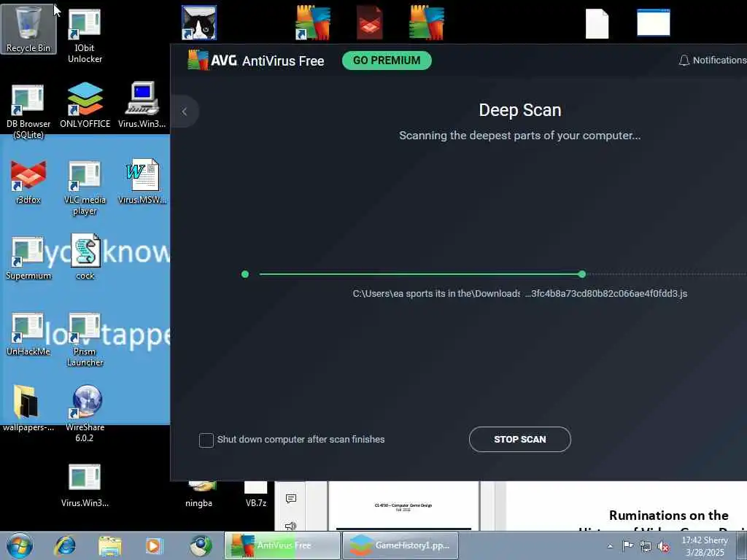
Task: Switch to AntiVirus Free taskbar button
Action: [282, 545]
